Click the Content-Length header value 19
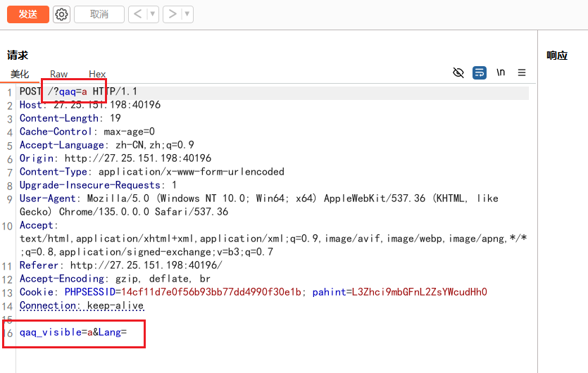The width and height of the screenshot is (588, 373). pos(115,118)
